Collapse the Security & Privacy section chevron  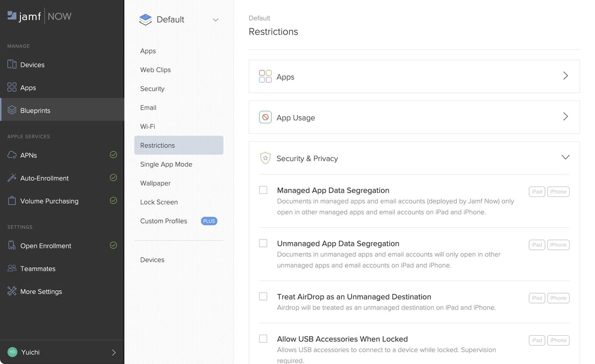565,157
